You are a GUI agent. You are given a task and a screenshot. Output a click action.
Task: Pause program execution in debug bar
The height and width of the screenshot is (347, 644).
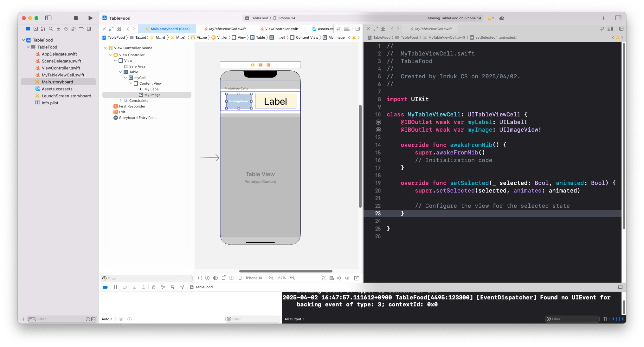coord(115,287)
